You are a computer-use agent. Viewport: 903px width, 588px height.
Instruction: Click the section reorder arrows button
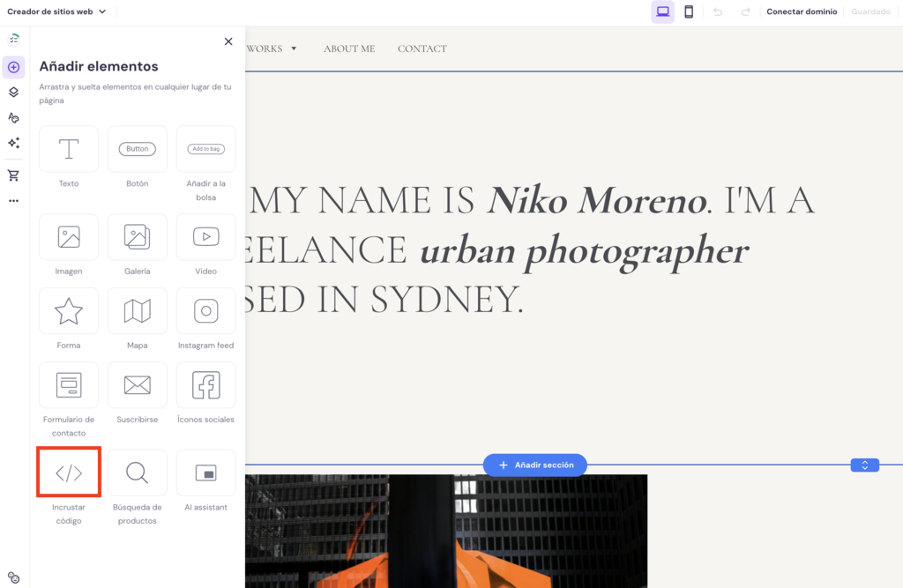(x=864, y=465)
